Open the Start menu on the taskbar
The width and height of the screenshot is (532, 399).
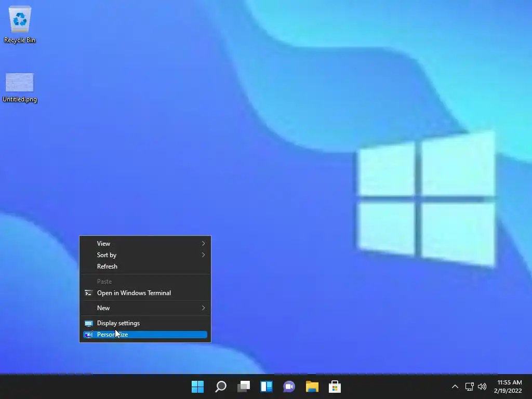pos(198,387)
